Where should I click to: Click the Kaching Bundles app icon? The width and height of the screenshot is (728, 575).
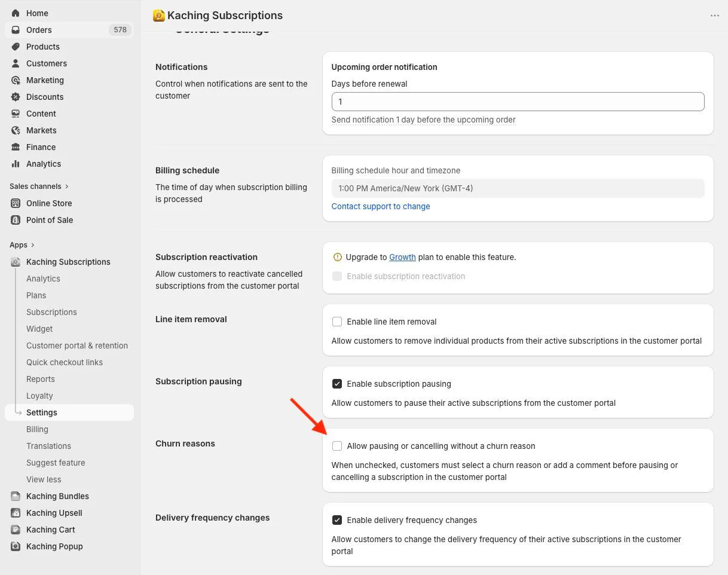click(x=16, y=496)
